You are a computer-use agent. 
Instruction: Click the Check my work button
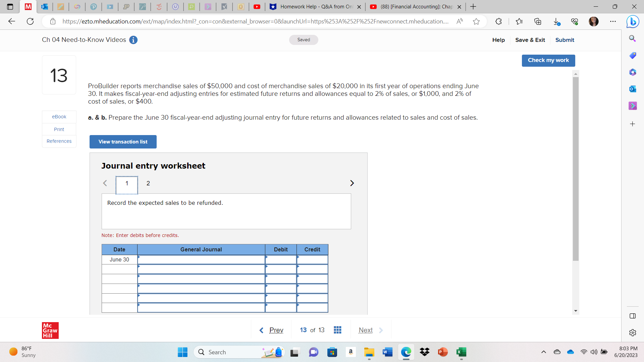(x=548, y=60)
